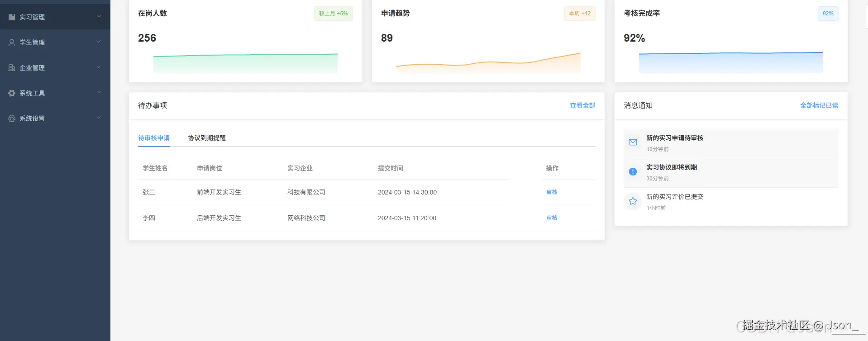Select the 李四 name cell
Image resolution: width=868 pixels, height=341 pixels.
tap(149, 218)
